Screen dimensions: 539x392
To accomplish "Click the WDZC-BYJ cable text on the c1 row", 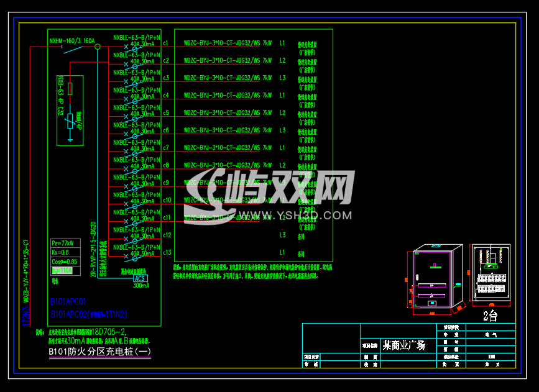I will pos(222,43).
